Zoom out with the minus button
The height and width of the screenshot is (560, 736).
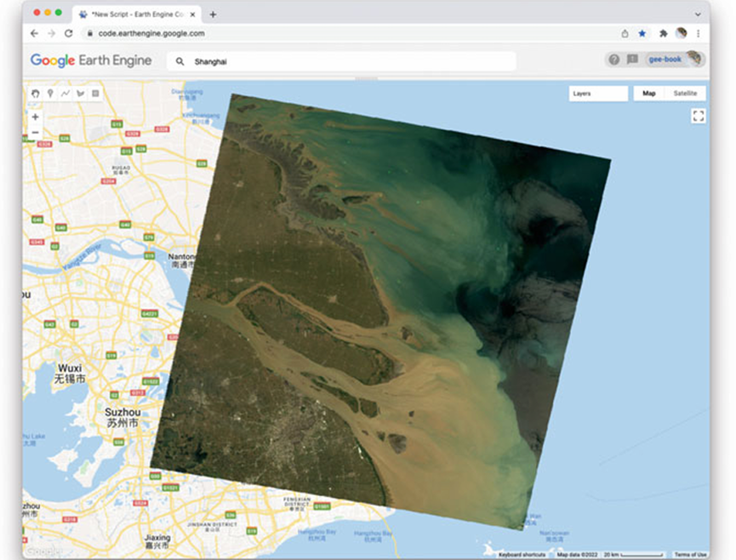[35, 133]
